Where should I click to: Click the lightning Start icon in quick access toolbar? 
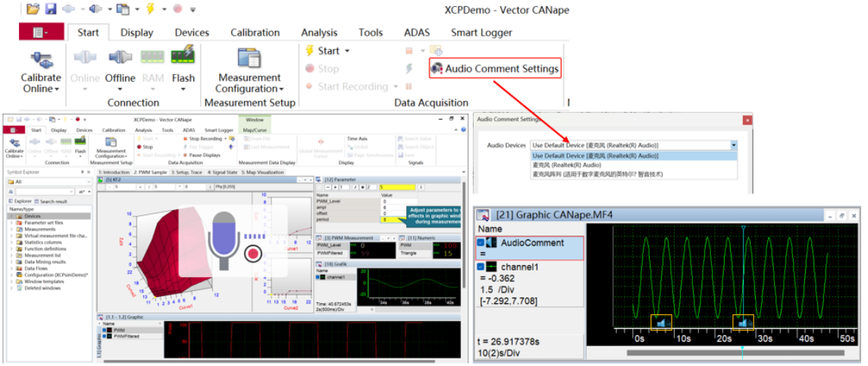150,9
